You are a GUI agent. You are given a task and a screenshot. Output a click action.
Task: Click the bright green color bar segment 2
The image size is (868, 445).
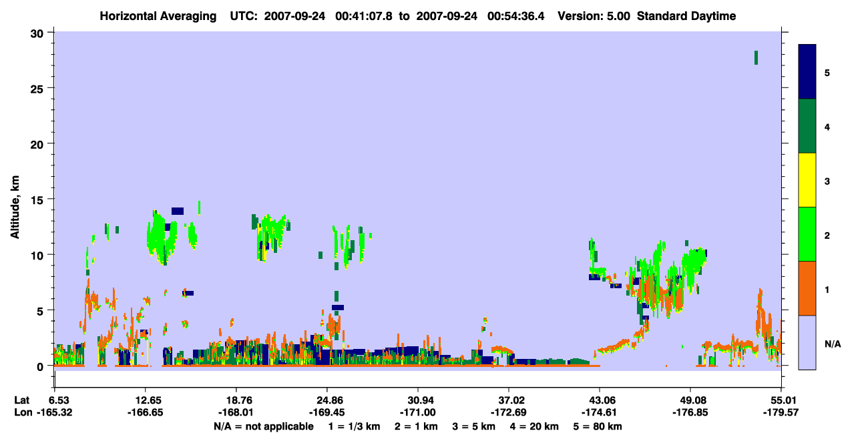tap(807, 234)
